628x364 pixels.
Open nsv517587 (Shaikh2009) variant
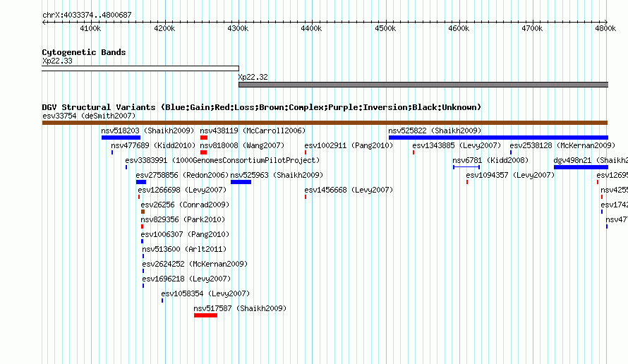[x=241, y=309]
